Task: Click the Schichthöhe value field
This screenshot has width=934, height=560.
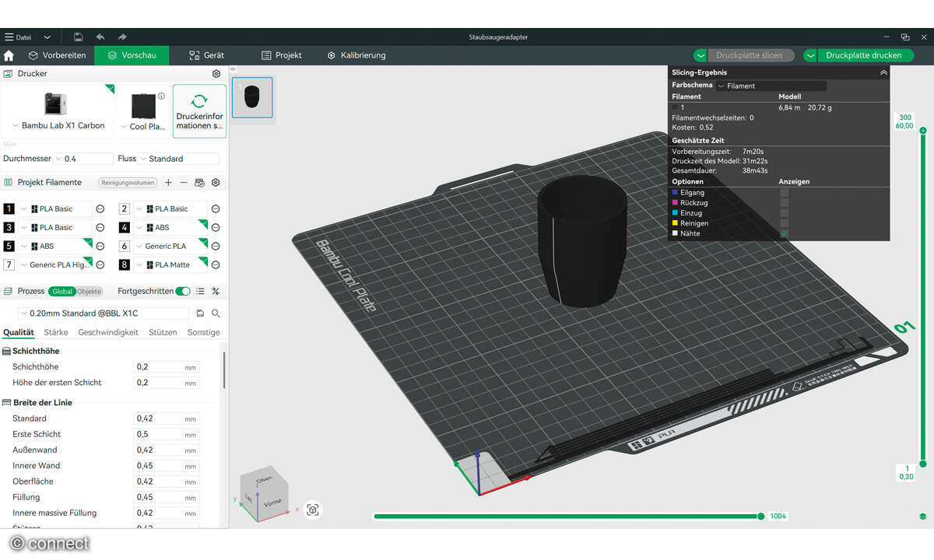Action: click(x=167, y=367)
